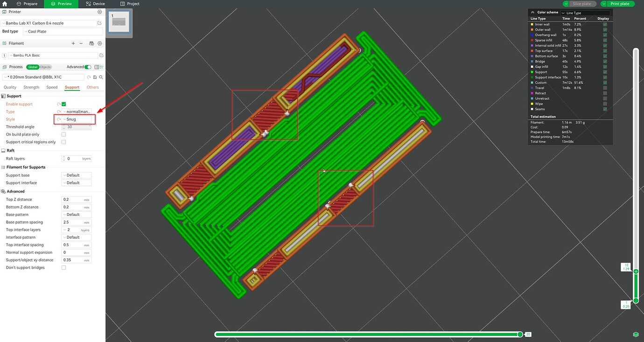Switch to the Prepare tab
The height and width of the screenshot is (342, 644).
point(27,4)
